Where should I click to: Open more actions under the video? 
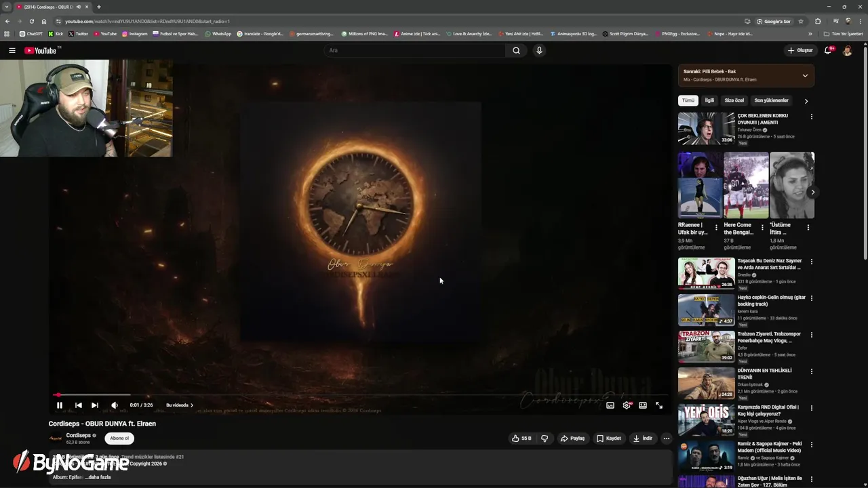coord(666,439)
